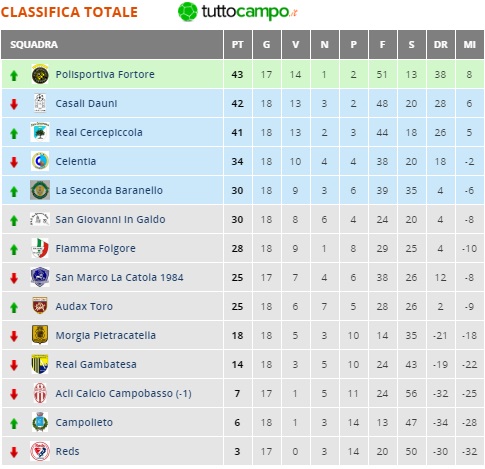Click the Audax Toro team badge
Image resolution: width=485 pixels, height=469 pixels.
(x=40, y=306)
